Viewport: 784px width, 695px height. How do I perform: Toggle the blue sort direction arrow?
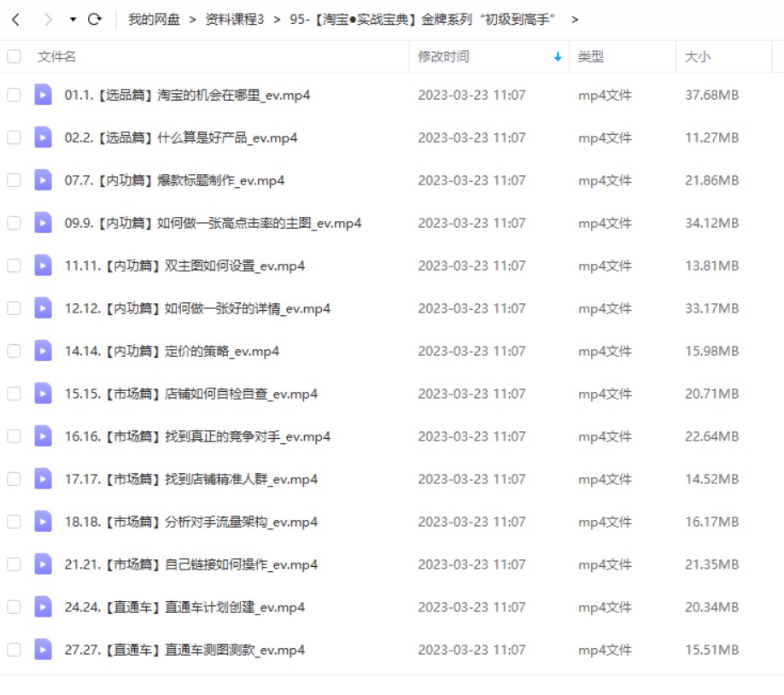(558, 57)
